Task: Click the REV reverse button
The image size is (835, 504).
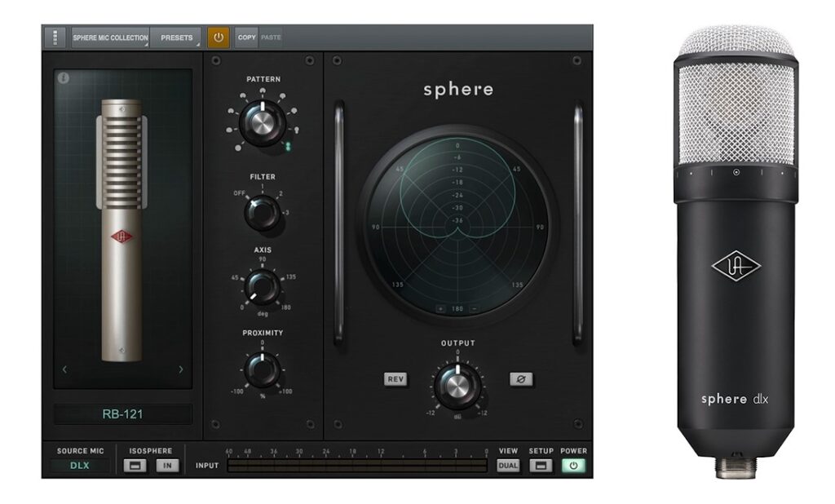Action: [395, 378]
